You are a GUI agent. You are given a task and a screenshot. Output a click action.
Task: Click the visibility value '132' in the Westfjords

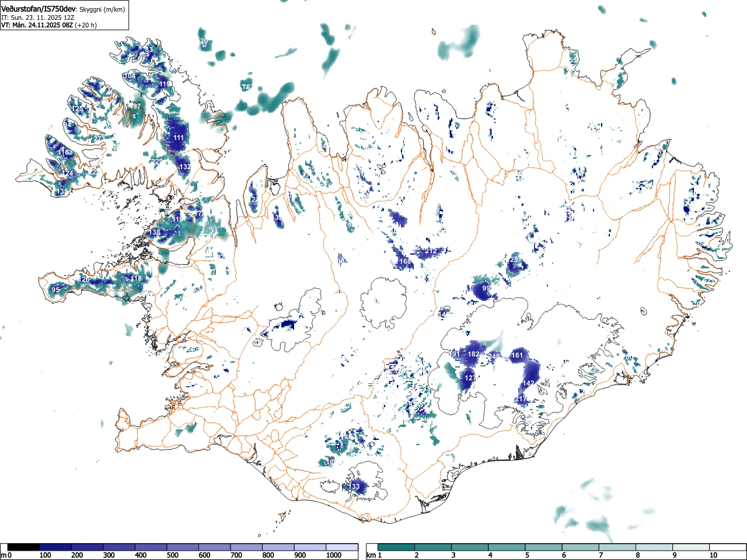[185, 167]
